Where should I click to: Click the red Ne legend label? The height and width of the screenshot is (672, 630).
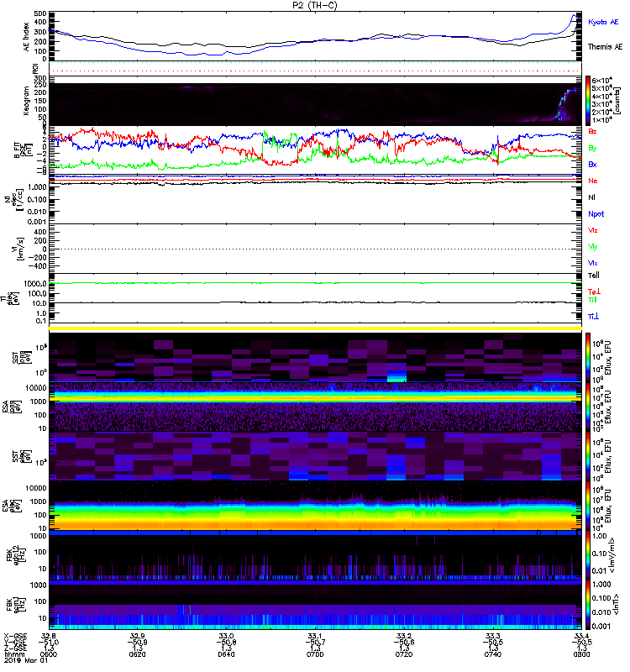click(x=593, y=181)
